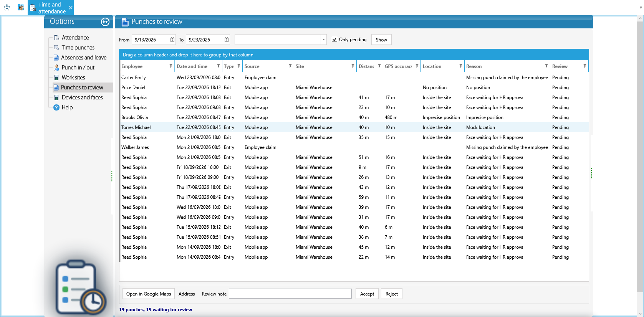Click the Punches to review page icon
Screen dimensions: 644x317
[56, 88]
